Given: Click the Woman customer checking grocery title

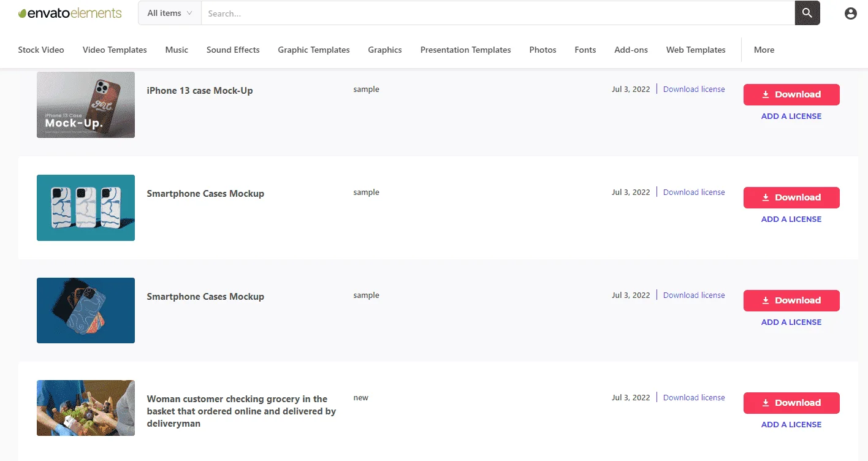Looking at the screenshot, I should (242, 411).
